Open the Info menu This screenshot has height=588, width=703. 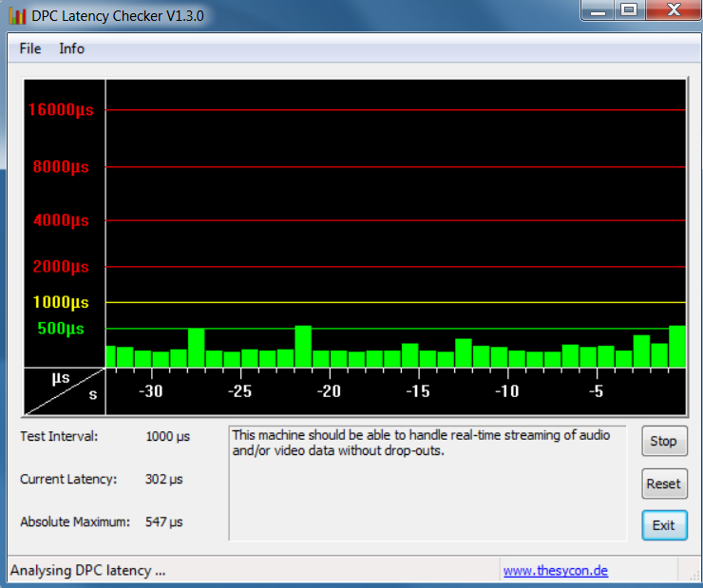pos(71,48)
